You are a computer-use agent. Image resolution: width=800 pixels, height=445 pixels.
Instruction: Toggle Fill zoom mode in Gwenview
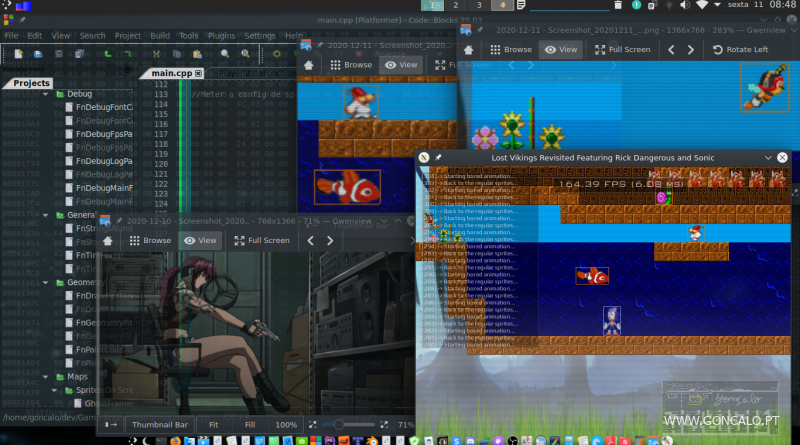tap(249, 425)
